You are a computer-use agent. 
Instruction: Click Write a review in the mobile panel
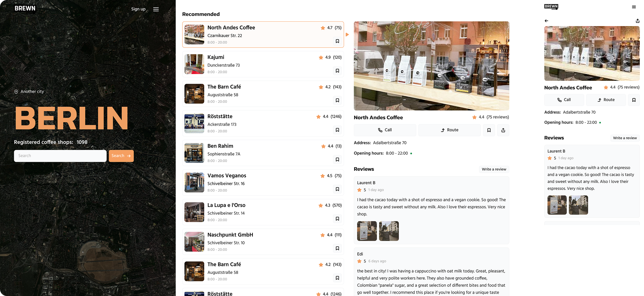tap(625, 138)
